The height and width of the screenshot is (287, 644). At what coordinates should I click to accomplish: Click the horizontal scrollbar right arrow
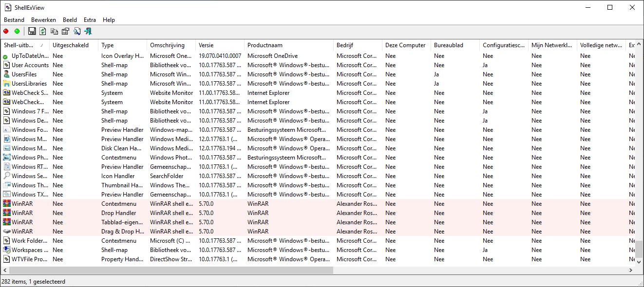(630, 269)
